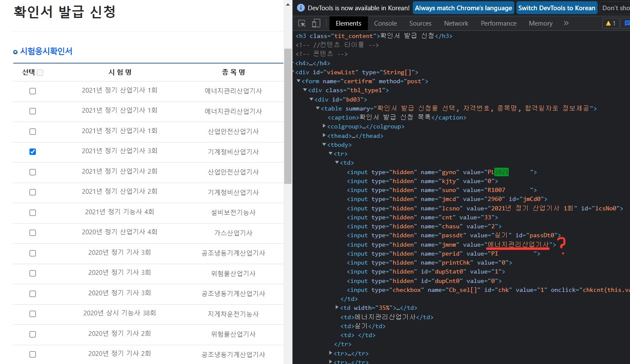The image size is (630, 364).
Task: Click the 시험명 column header
Action: coord(120,72)
